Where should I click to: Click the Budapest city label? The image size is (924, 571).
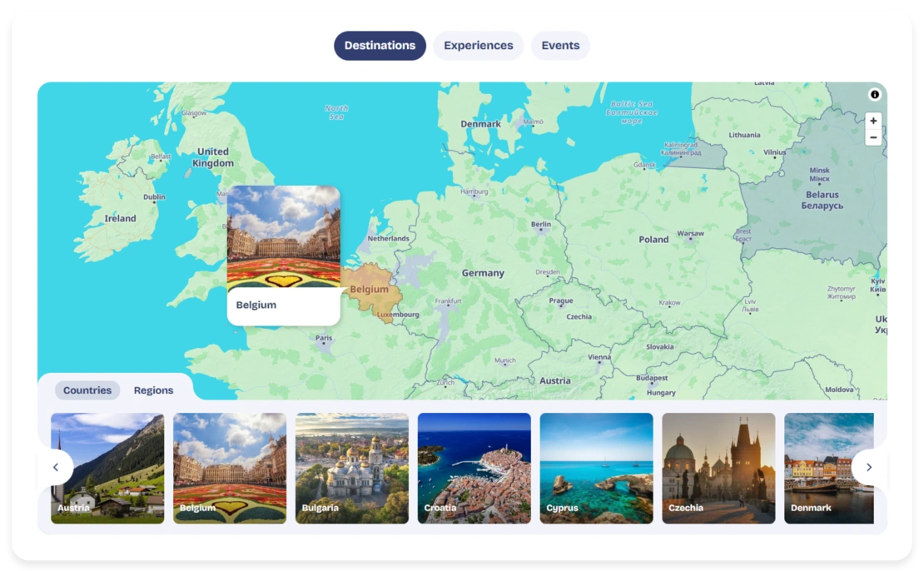coord(652,379)
